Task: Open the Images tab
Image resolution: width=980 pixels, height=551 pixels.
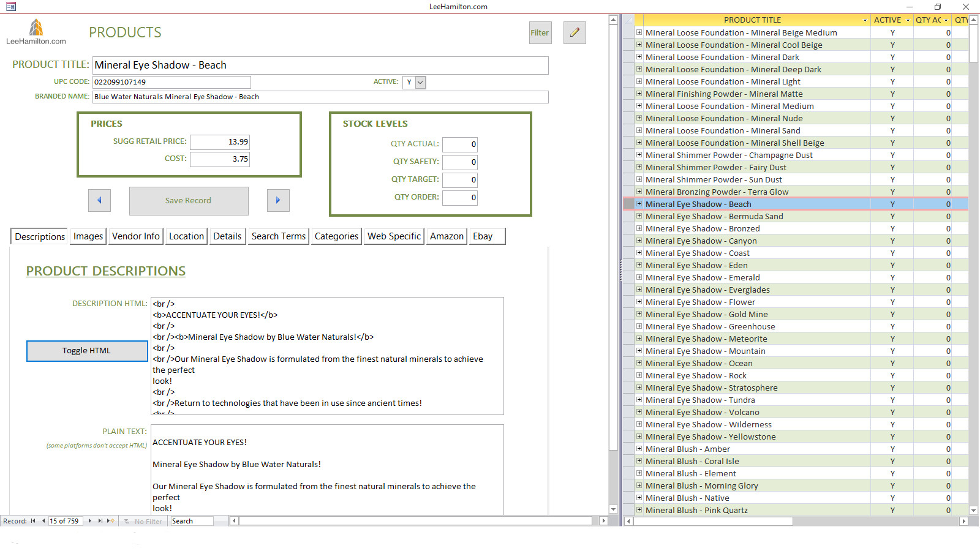Action: [x=88, y=236]
